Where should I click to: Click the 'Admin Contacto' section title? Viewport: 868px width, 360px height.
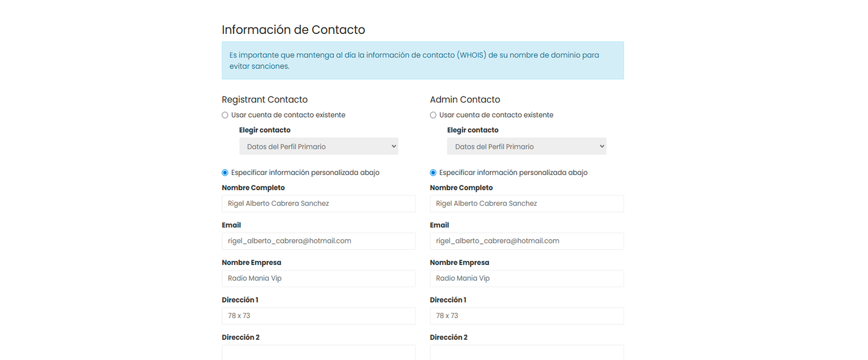[x=465, y=99]
